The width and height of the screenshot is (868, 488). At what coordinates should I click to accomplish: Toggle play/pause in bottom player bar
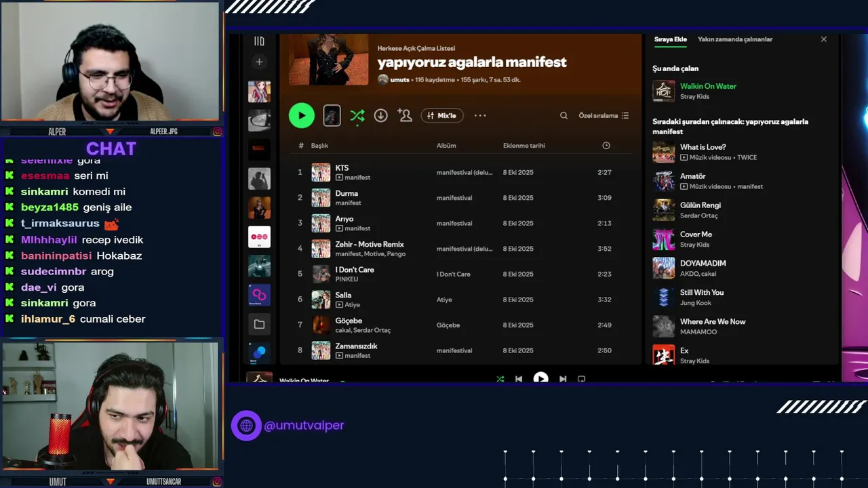click(x=540, y=378)
